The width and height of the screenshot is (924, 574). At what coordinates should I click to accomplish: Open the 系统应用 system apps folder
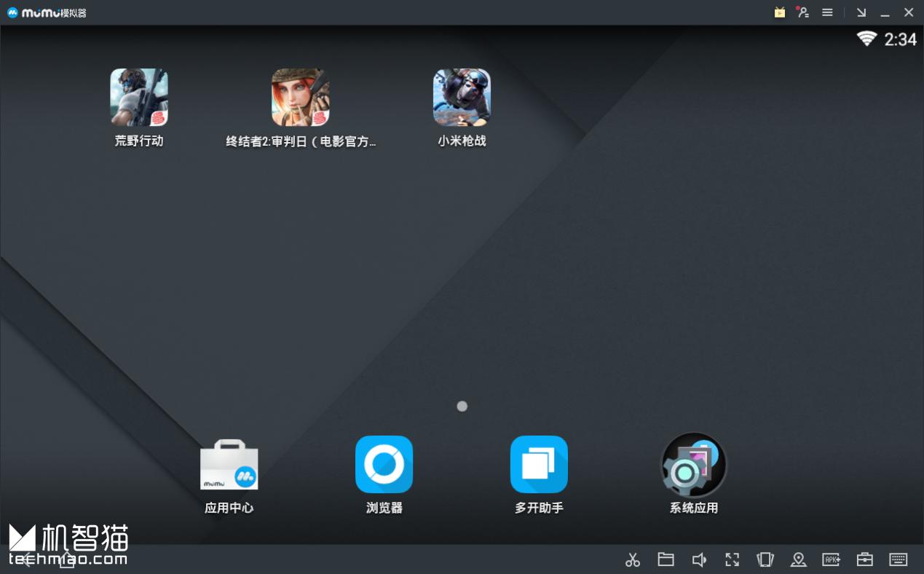tap(694, 465)
